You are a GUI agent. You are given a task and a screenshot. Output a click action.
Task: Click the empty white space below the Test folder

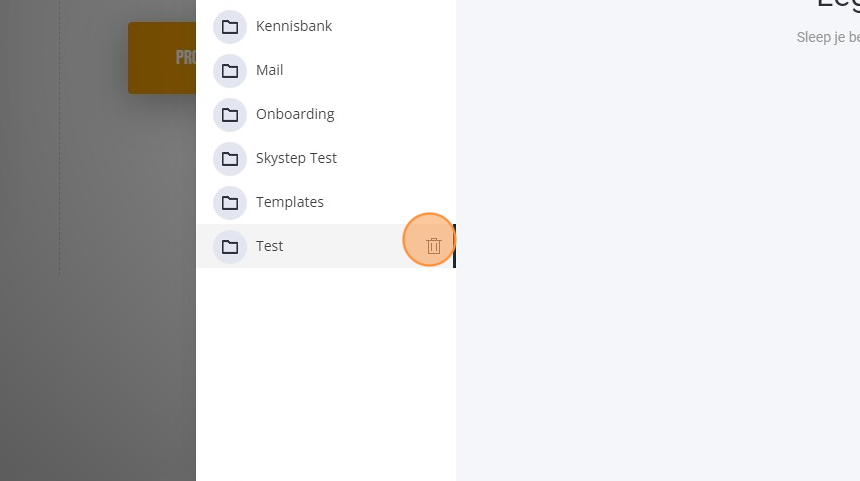coord(326,373)
